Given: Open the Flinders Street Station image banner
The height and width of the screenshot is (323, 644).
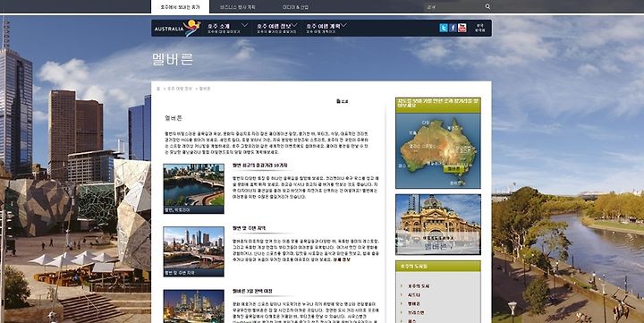Looking at the screenshot, I should [437, 225].
